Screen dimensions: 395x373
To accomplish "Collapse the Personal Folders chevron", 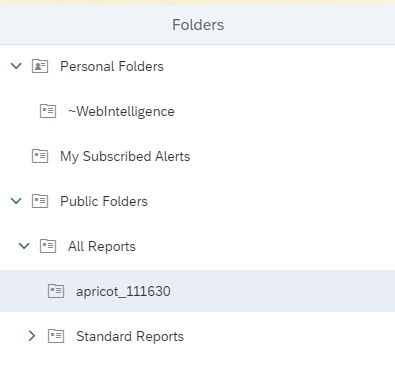I will pyautogui.click(x=16, y=66).
